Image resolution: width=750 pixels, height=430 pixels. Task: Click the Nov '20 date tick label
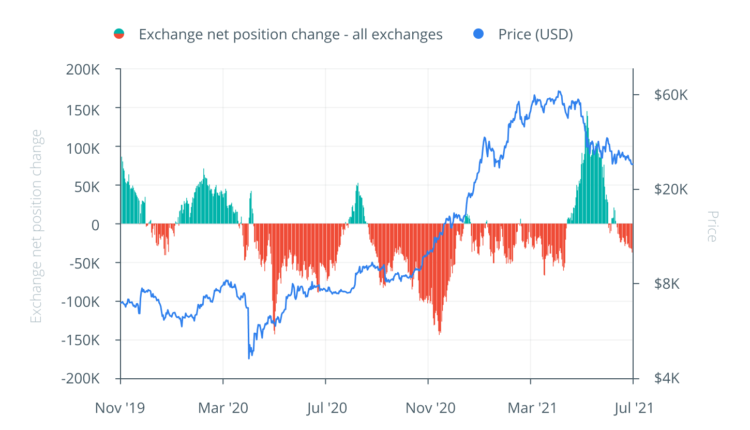[x=428, y=408]
